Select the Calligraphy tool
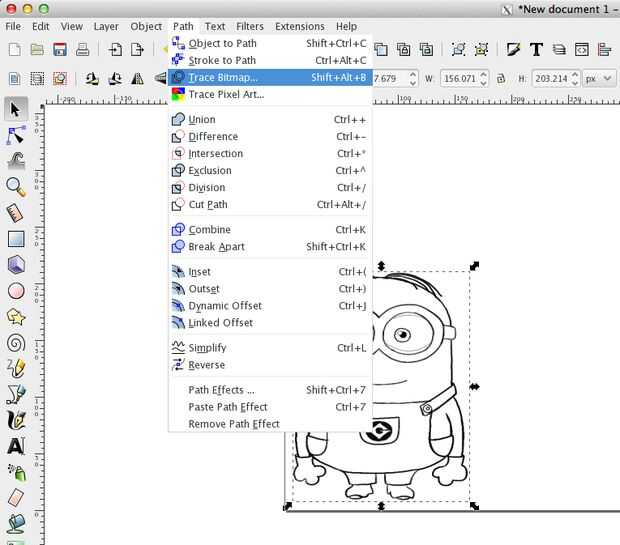Image resolution: width=620 pixels, height=545 pixels. (x=16, y=420)
